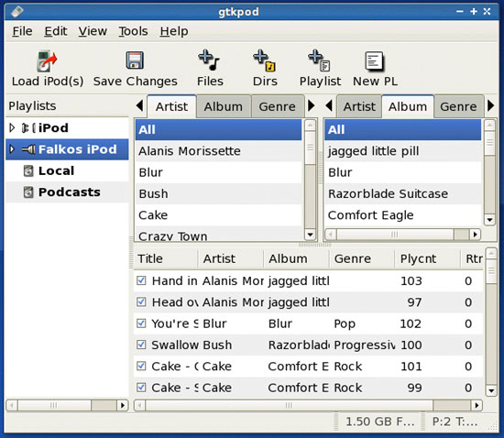Sort tracks by Artist column header
Screen dimensions: 504x438
click(x=230, y=258)
